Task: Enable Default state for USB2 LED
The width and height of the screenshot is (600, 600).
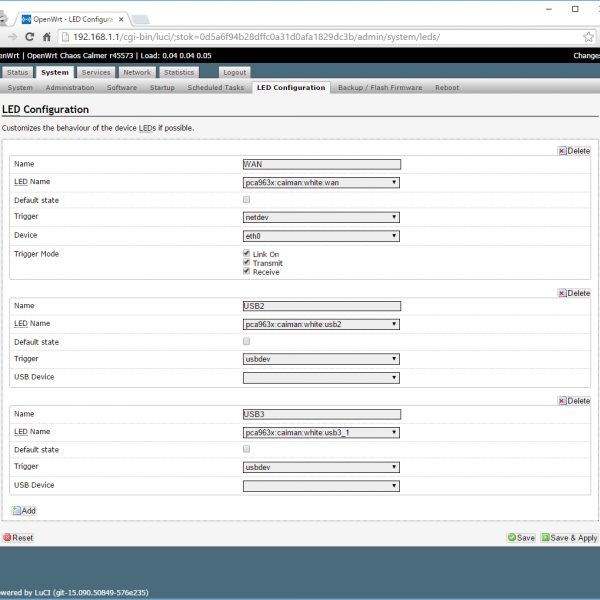Action: [x=247, y=342]
